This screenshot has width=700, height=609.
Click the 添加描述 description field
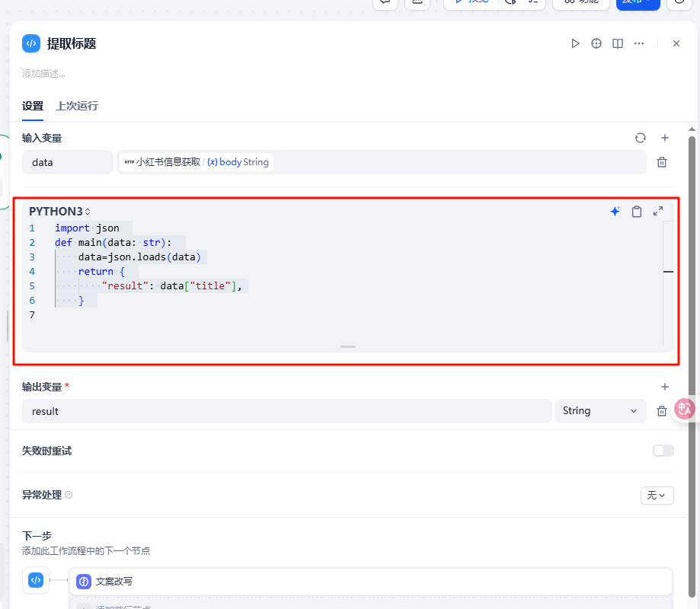click(x=43, y=74)
